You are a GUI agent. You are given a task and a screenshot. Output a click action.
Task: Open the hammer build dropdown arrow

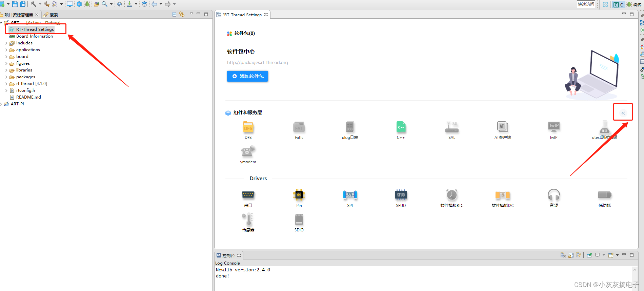40,4
